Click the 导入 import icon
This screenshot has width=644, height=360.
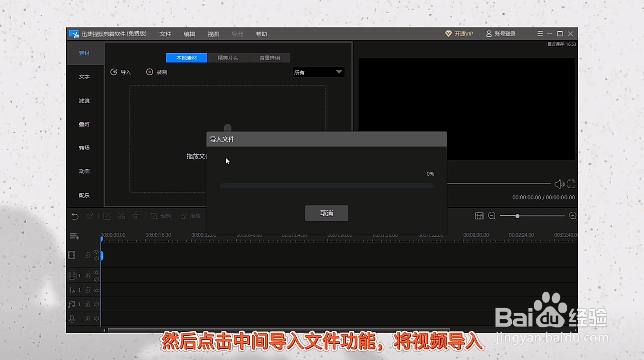[x=114, y=72]
